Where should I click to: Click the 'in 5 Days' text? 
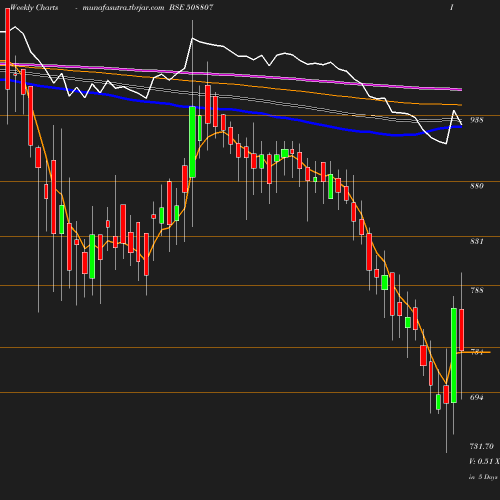pos(483,477)
